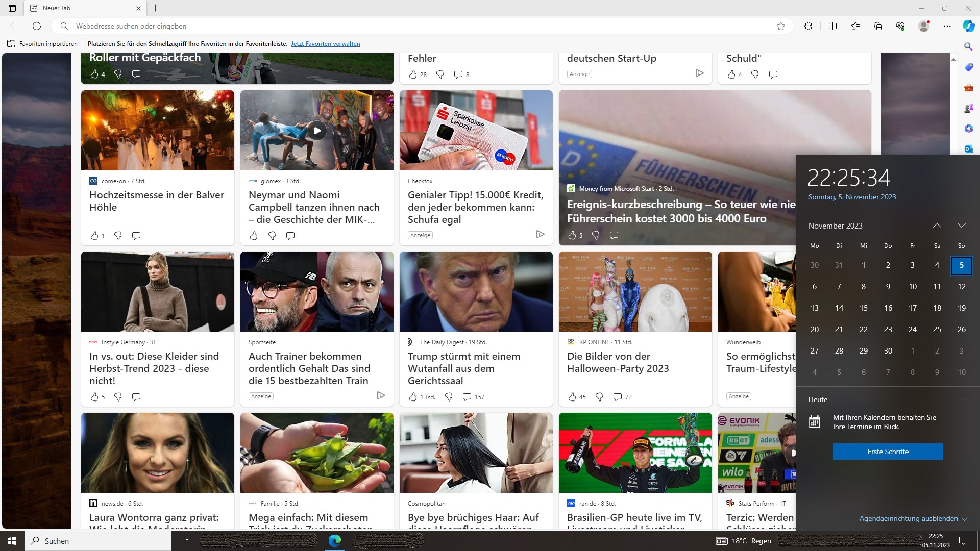Toggle split screen view icon
Screen dimensions: 980x551
(x=832, y=26)
